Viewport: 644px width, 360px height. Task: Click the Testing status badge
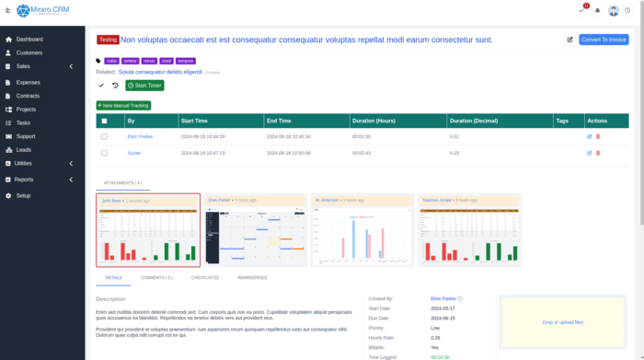[108, 40]
